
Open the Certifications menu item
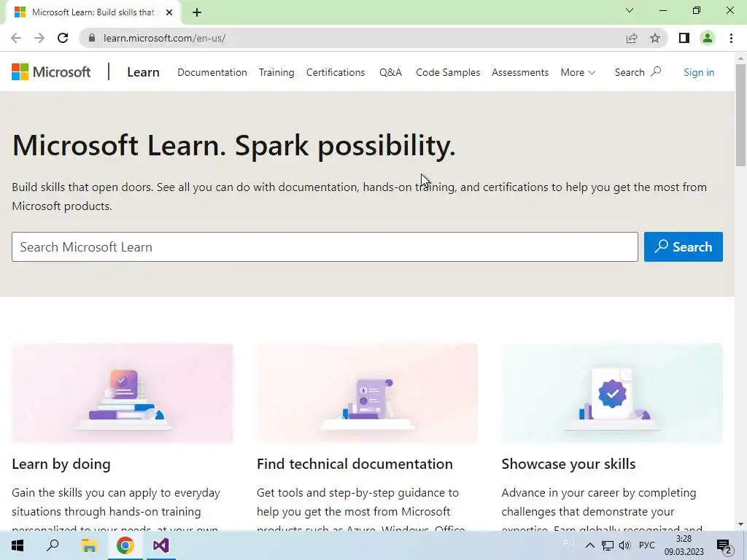click(336, 72)
